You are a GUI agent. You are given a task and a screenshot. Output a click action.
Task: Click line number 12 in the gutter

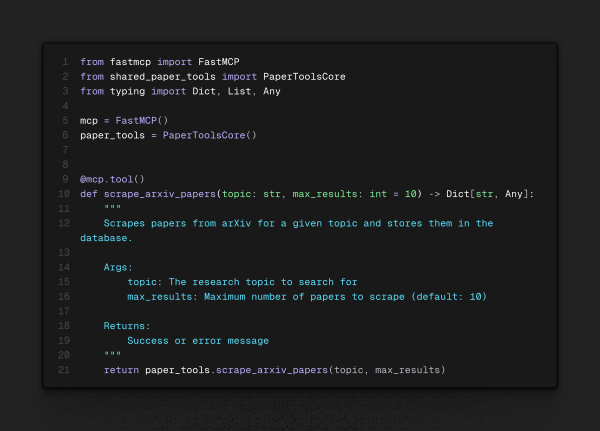pyautogui.click(x=64, y=223)
